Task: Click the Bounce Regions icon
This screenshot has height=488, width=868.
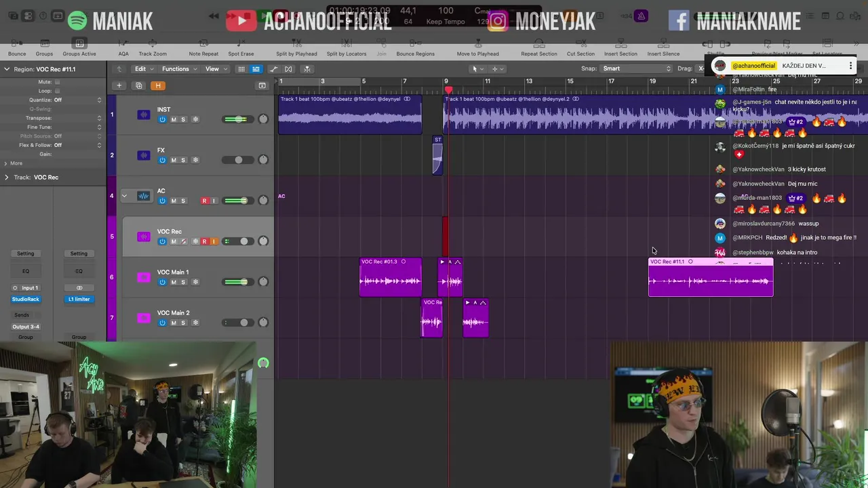Action: (x=415, y=44)
